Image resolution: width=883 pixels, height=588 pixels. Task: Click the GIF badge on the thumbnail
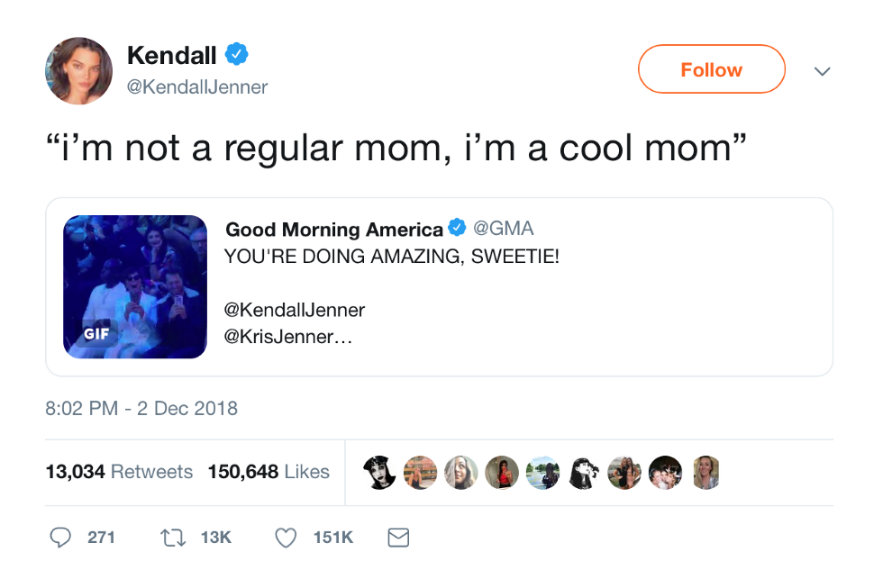[x=96, y=333]
